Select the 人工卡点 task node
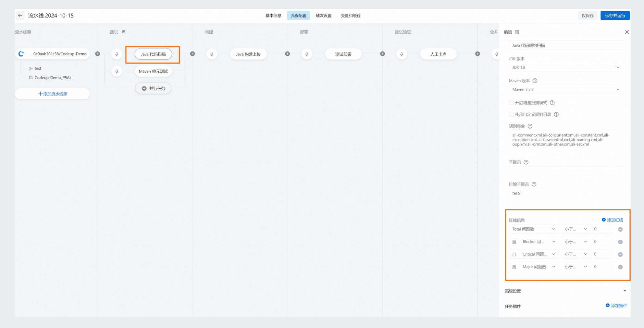Viewport: 644px width, 328px height. point(438,54)
